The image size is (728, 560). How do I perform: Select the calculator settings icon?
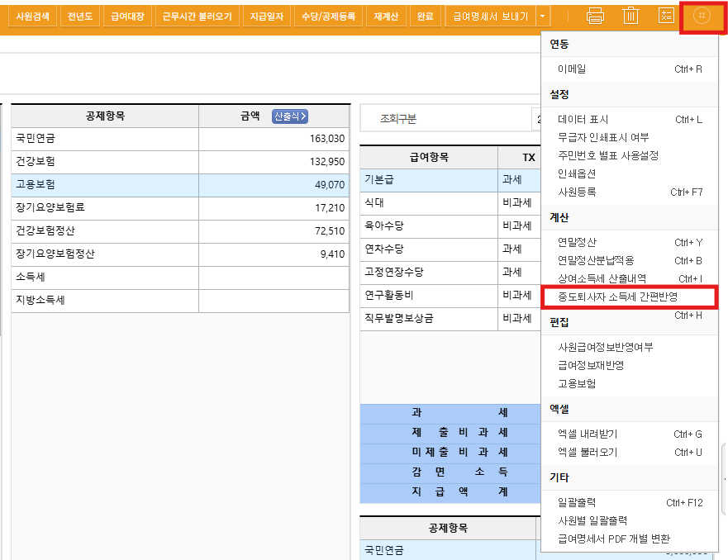pyautogui.click(x=666, y=15)
